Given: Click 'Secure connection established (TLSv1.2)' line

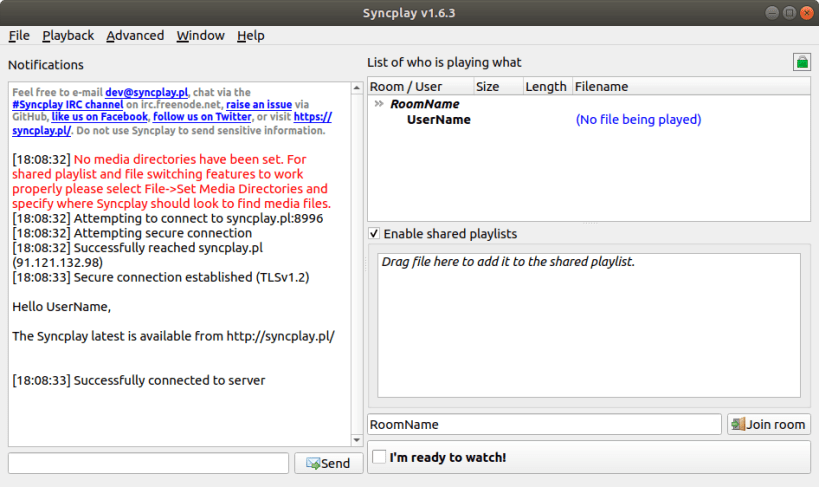Looking at the screenshot, I should pos(191,277).
